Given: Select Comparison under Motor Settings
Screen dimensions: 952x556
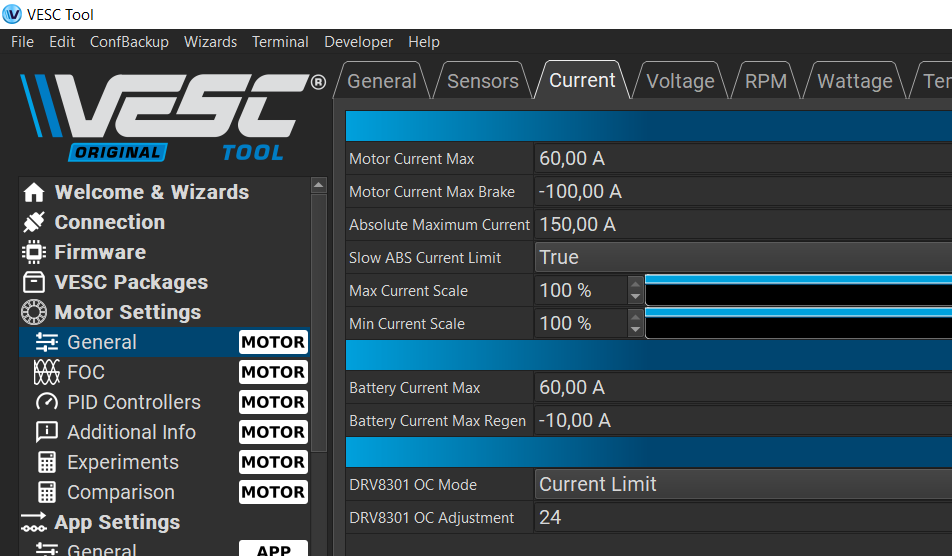Looking at the screenshot, I should point(120,493).
